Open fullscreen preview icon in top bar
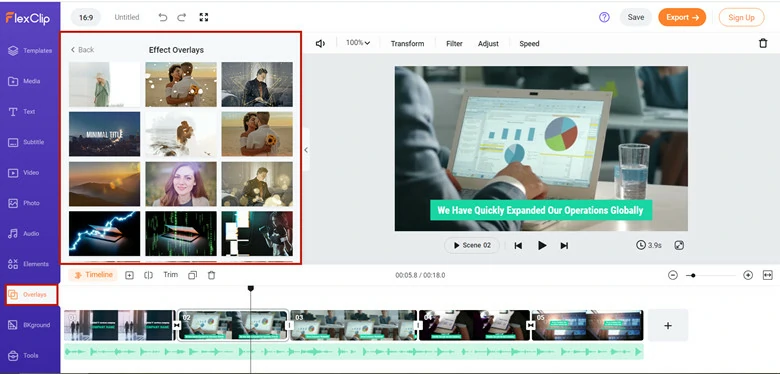The height and width of the screenshot is (374, 780). tap(203, 17)
